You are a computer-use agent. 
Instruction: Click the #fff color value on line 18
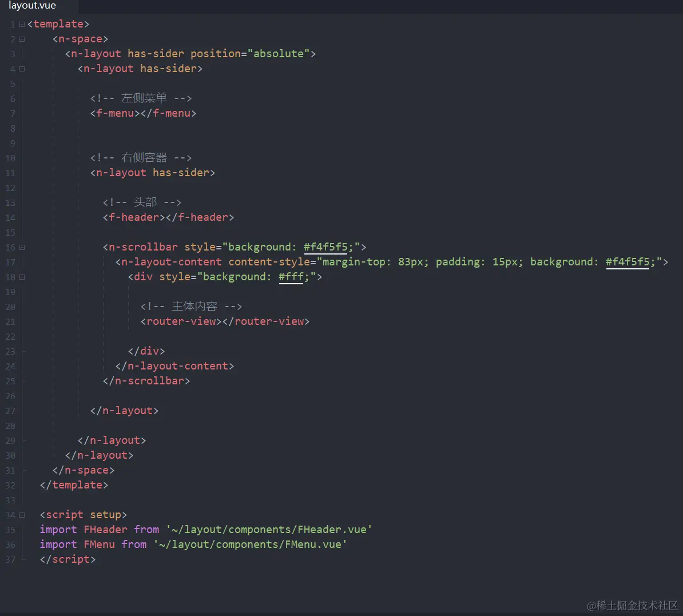(x=291, y=277)
